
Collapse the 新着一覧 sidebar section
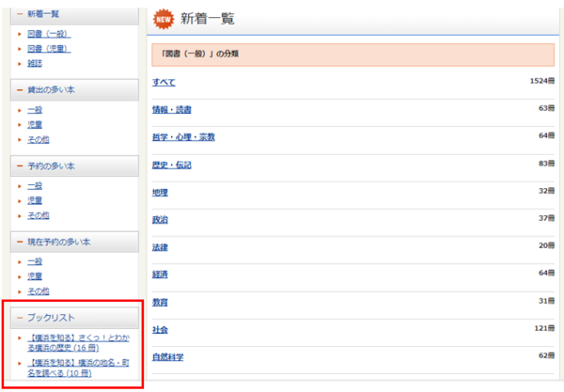(20, 15)
